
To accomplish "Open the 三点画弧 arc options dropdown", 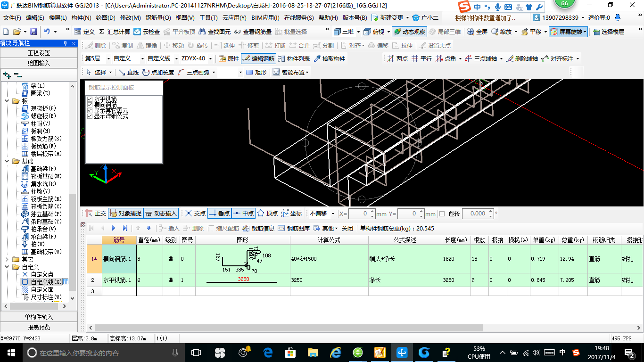I will click(x=214, y=72).
